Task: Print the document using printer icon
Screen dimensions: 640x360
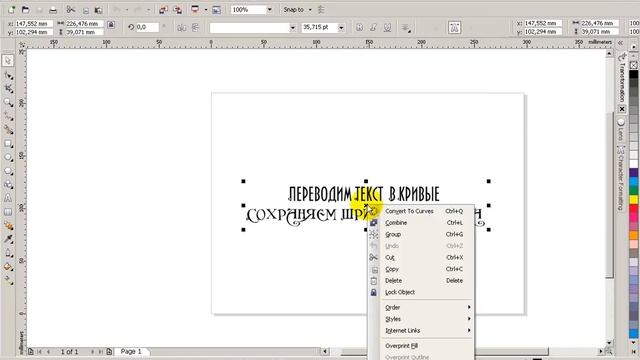Action: coord(53,10)
